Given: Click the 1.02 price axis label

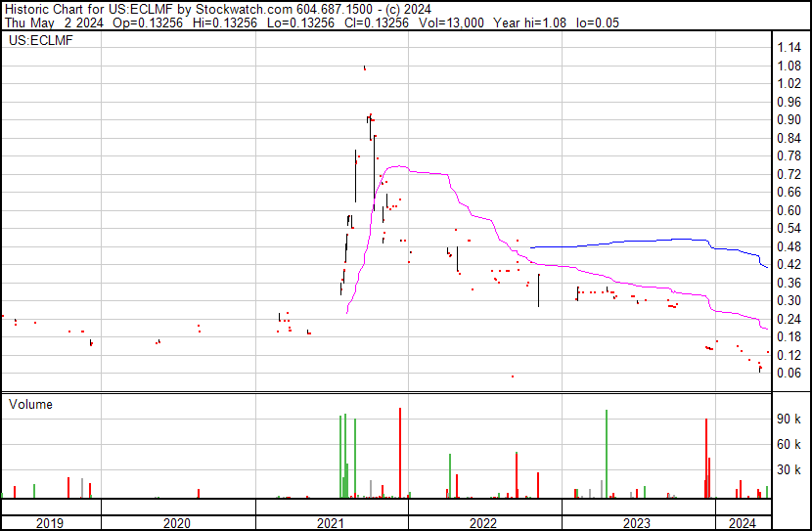Looking at the screenshot, I should [789, 84].
